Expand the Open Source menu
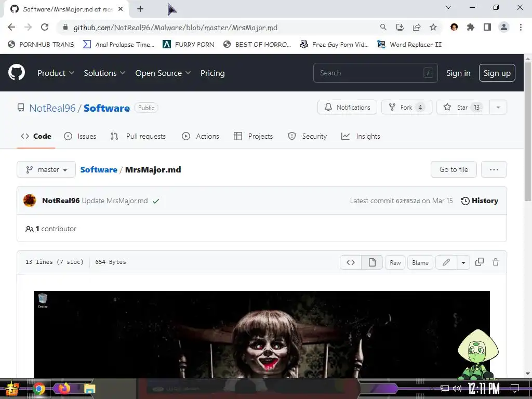The height and width of the screenshot is (399, 532). (x=163, y=73)
